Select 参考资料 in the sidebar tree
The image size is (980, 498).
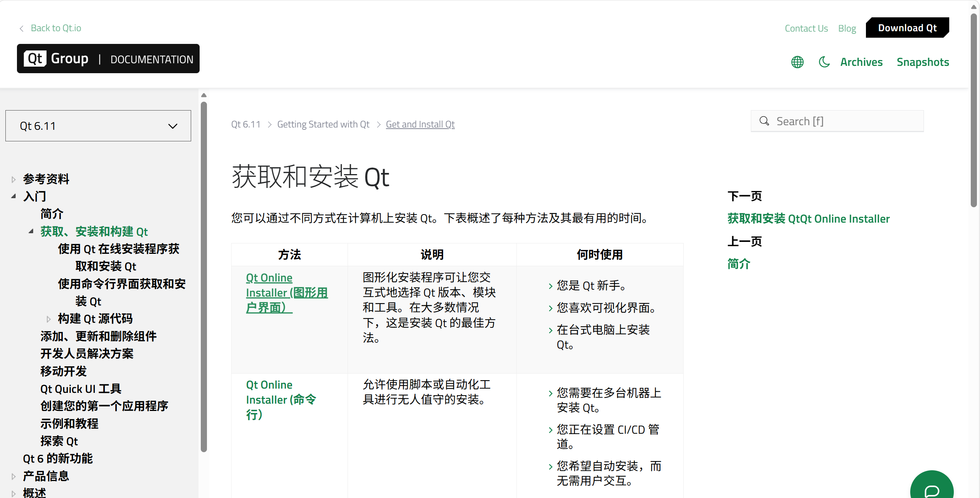coord(46,179)
